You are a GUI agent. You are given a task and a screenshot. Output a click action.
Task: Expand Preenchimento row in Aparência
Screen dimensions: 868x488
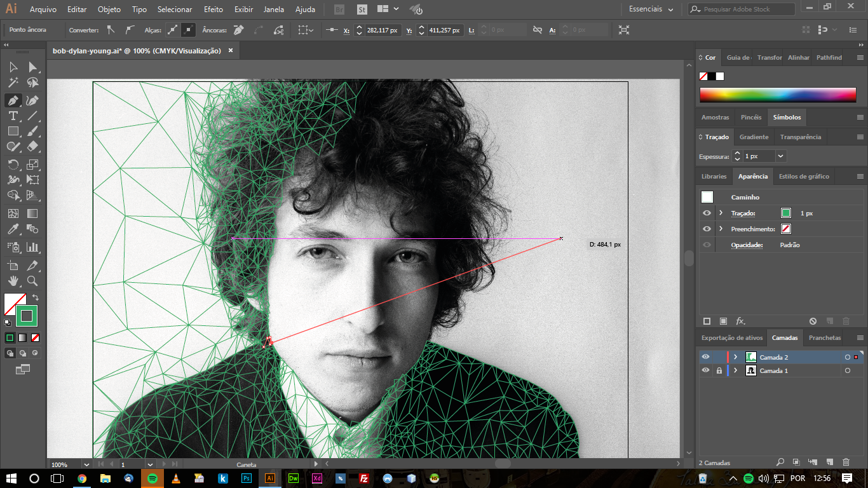[721, 229]
